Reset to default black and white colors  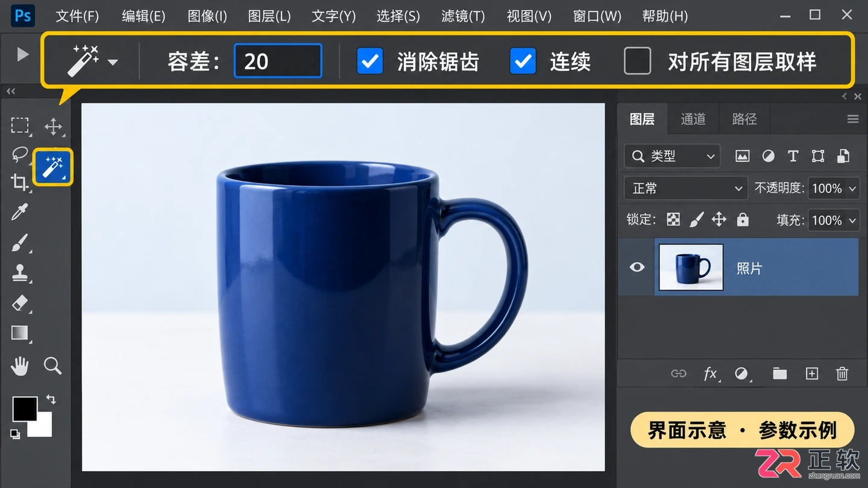click(15, 434)
